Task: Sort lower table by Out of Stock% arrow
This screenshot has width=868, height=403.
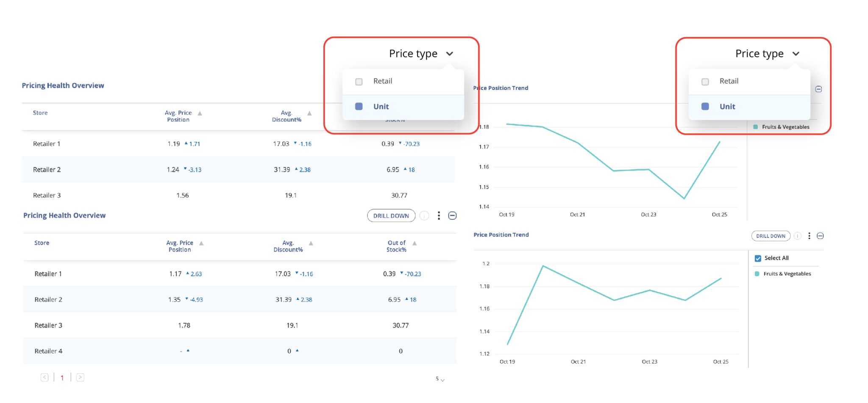Action: 415,243
